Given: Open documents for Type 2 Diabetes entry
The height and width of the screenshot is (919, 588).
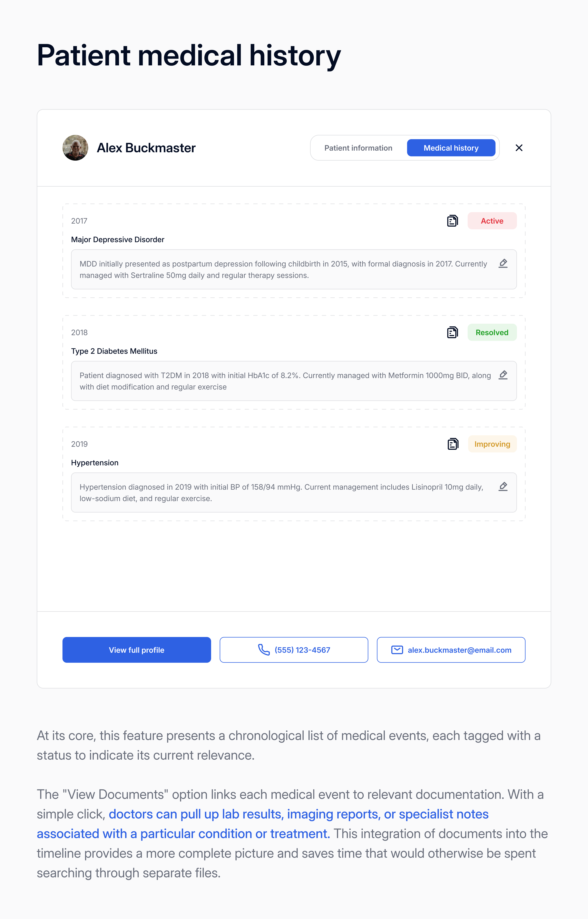Looking at the screenshot, I should (x=452, y=332).
